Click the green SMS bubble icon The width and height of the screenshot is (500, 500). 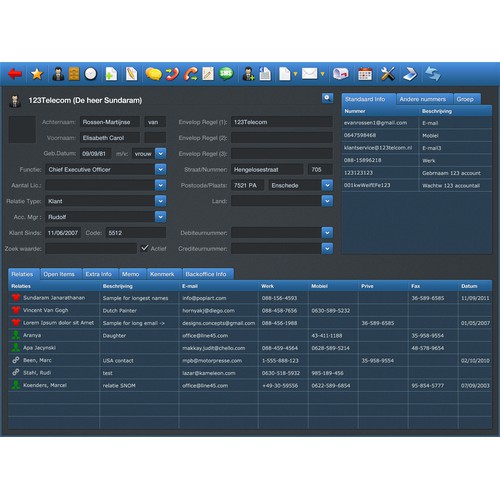[226, 74]
